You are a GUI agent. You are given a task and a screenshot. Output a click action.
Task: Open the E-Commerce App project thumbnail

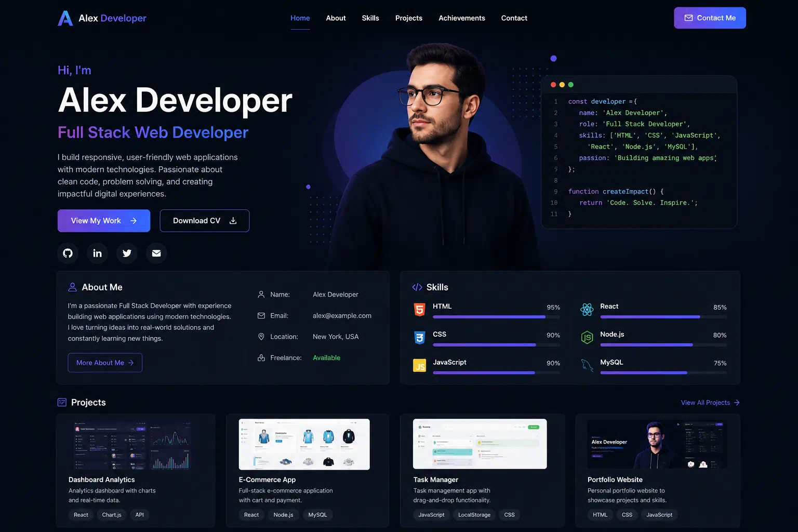(304, 444)
